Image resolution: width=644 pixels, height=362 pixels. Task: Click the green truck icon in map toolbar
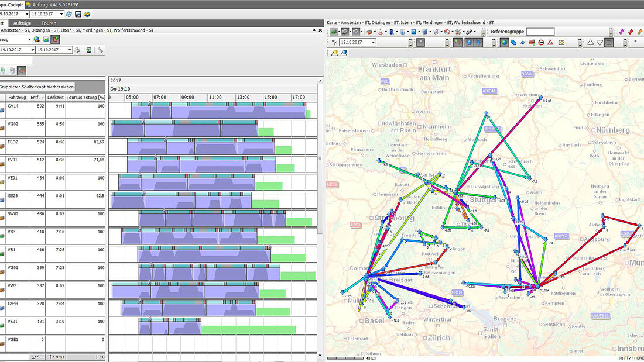coord(334,32)
